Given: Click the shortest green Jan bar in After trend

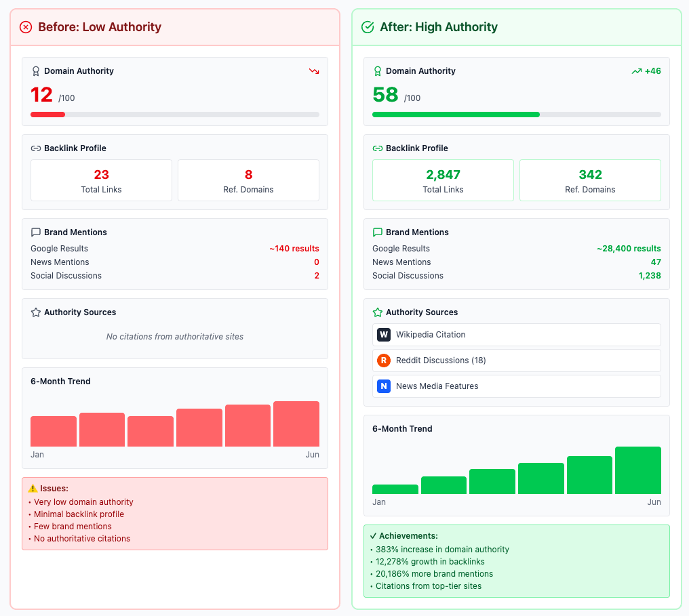Looking at the screenshot, I should pos(395,489).
